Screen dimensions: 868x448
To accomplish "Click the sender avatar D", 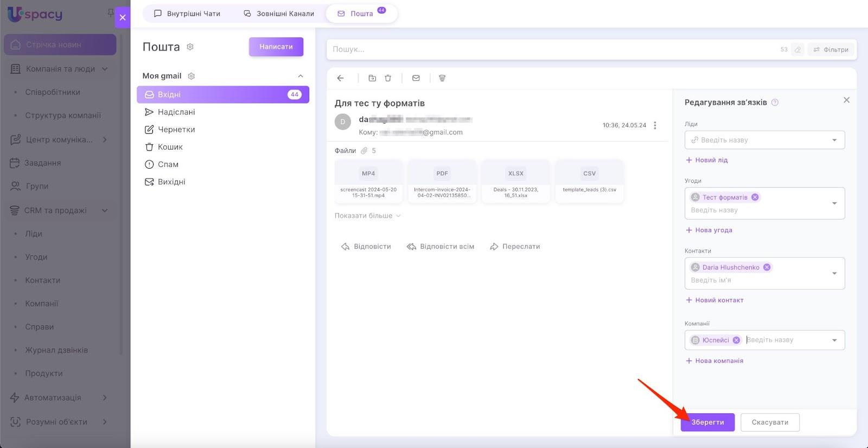I will pyautogui.click(x=342, y=122).
